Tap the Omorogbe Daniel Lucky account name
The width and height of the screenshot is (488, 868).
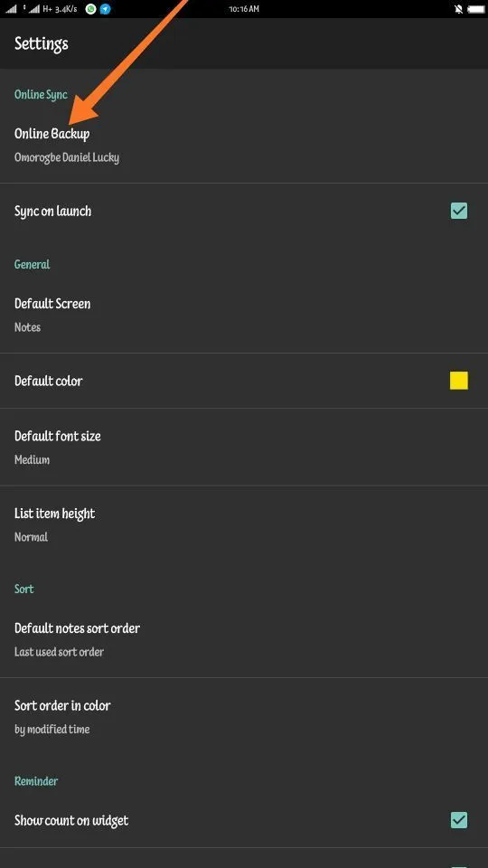[67, 157]
